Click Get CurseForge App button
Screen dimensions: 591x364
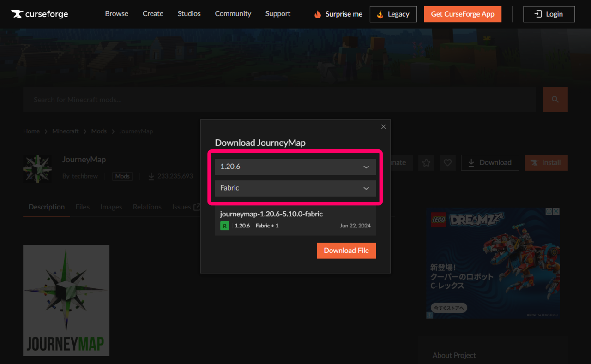pos(463,14)
